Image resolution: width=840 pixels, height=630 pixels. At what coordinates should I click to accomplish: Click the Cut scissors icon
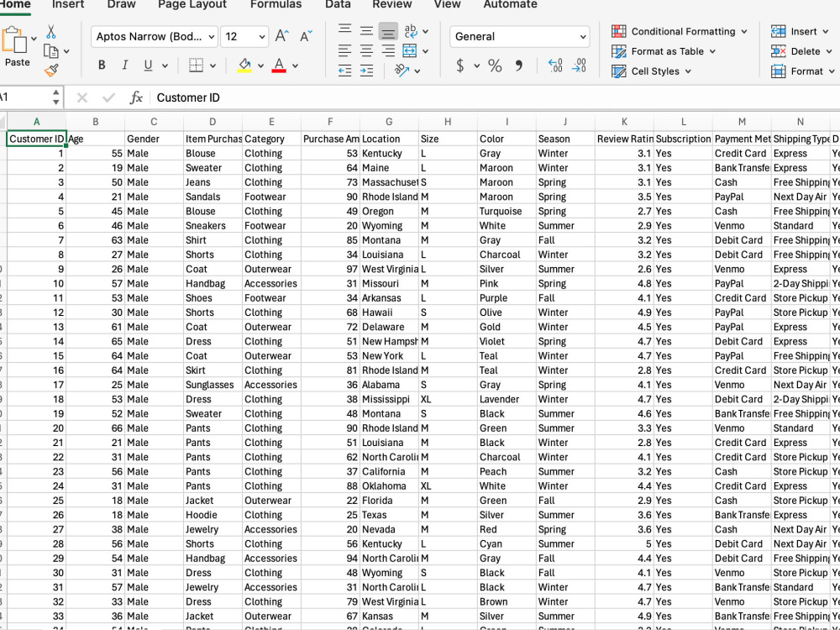point(51,32)
